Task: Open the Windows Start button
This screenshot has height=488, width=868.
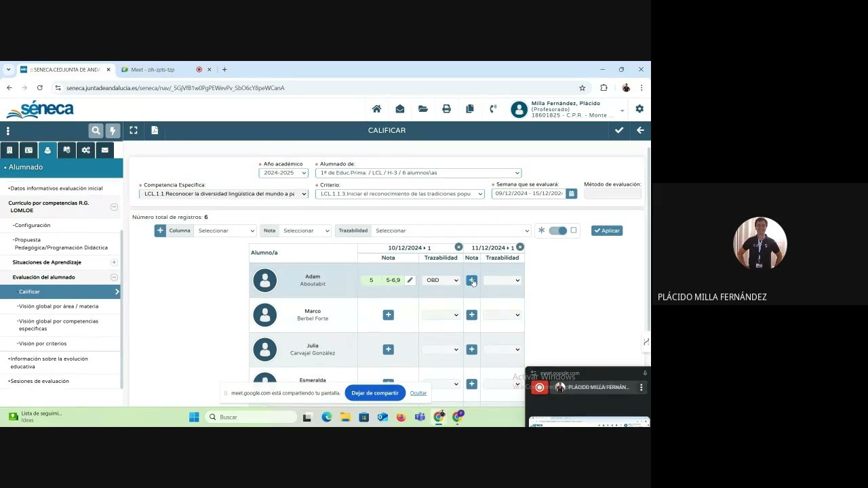Action: [194, 417]
